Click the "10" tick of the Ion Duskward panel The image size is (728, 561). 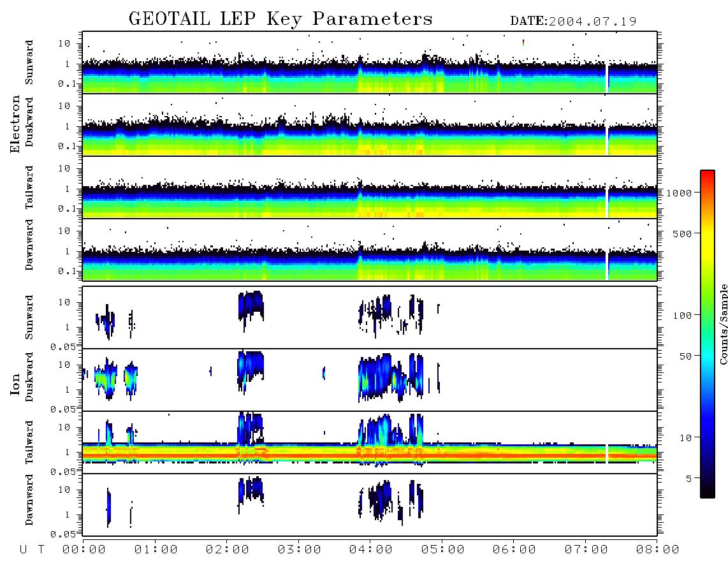coord(64,365)
